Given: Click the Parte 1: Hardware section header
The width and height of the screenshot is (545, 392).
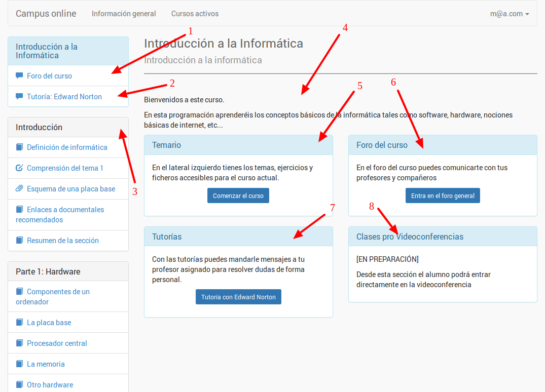Looking at the screenshot, I should tap(68, 271).
